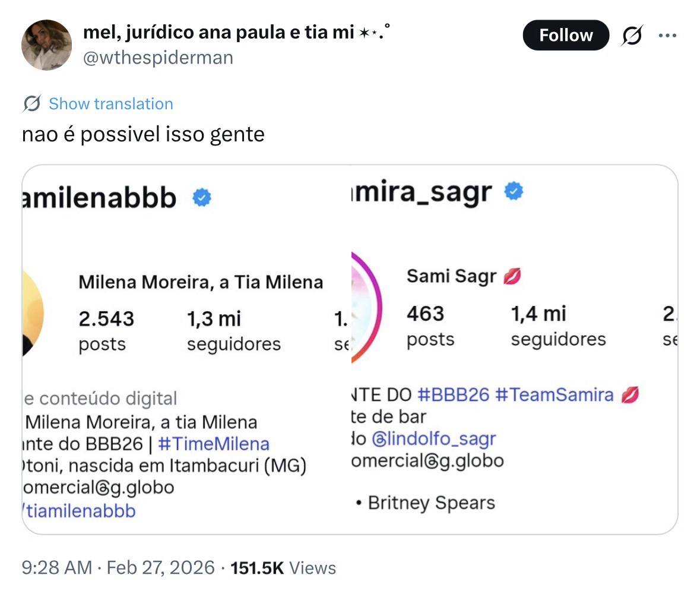Click the Follow button
Screen dimensions: 700x597
pyautogui.click(x=565, y=36)
